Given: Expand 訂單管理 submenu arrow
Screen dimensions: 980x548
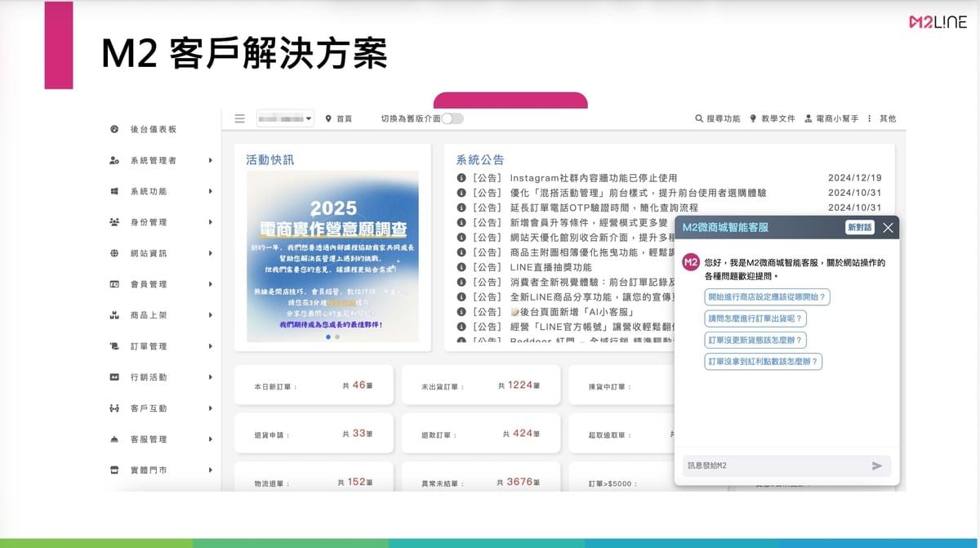Looking at the screenshot, I should (x=210, y=346).
